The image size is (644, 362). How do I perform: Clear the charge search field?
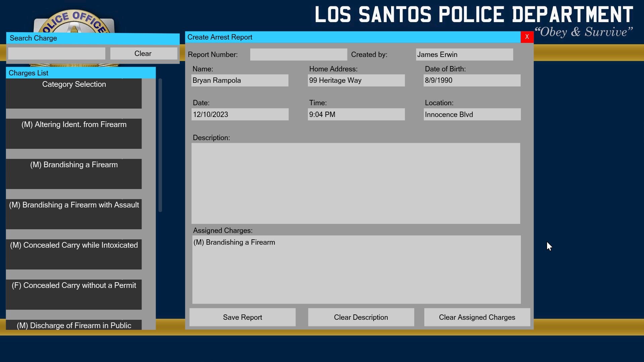pos(143,54)
